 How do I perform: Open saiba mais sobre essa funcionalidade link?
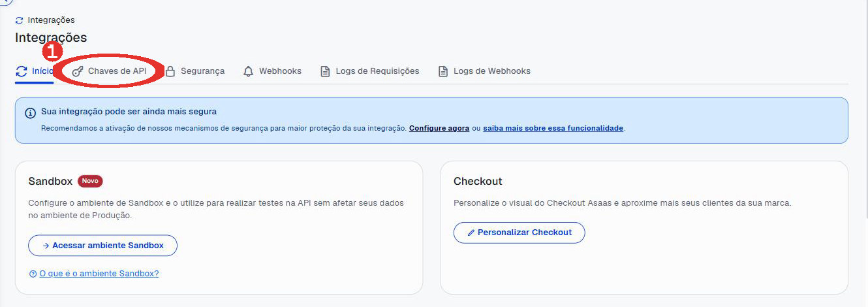click(x=553, y=128)
